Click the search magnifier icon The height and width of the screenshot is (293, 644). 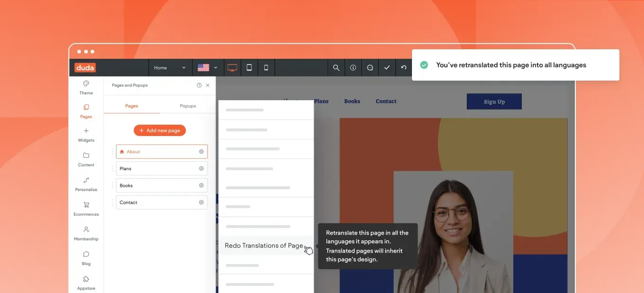pos(336,68)
